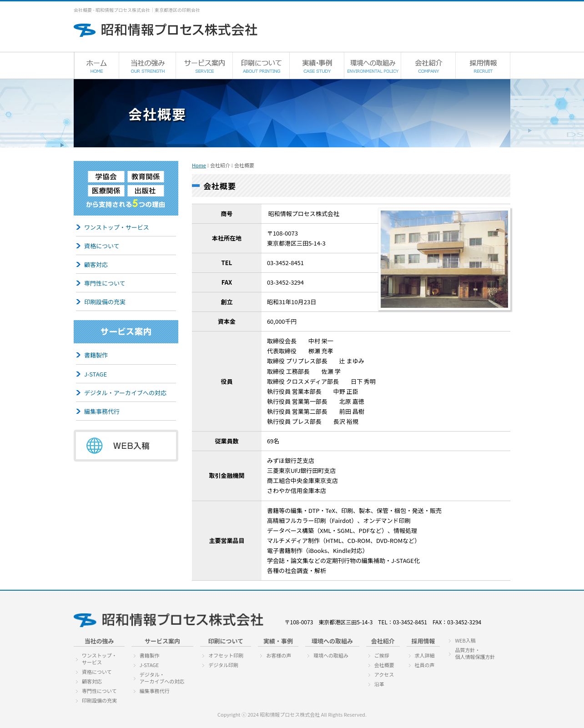
Task: Click the company logo in the header
Action: (x=166, y=30)
